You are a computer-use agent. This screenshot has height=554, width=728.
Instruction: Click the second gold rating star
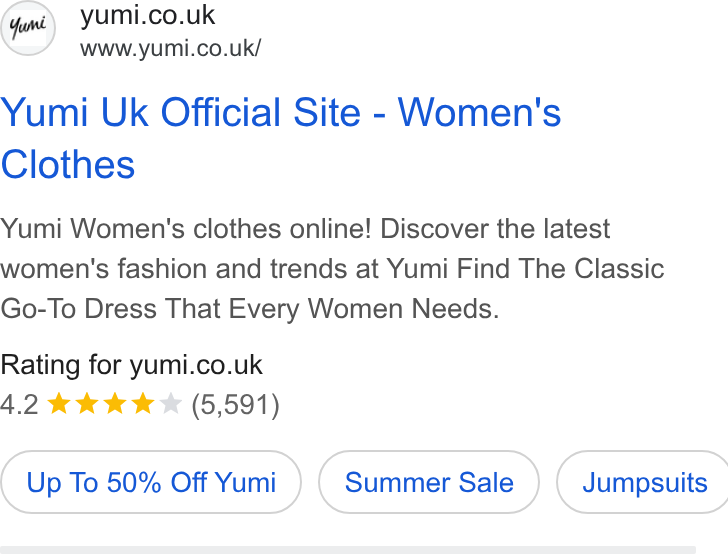point(87,403)
